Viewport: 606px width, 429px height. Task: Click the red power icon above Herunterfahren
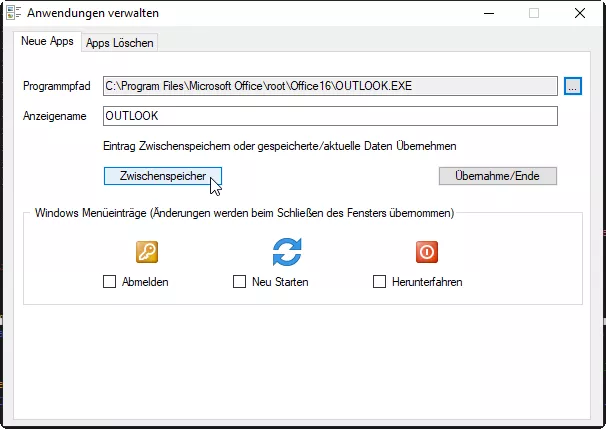tap(427, 251)
